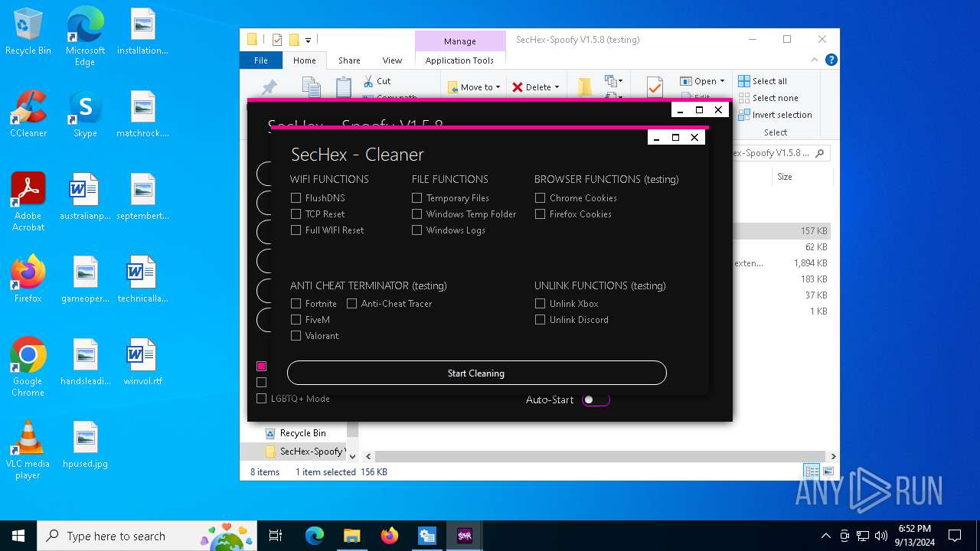980x551 pixels.
Task: Check the Unlink Discord box
Action: [540, 319]
